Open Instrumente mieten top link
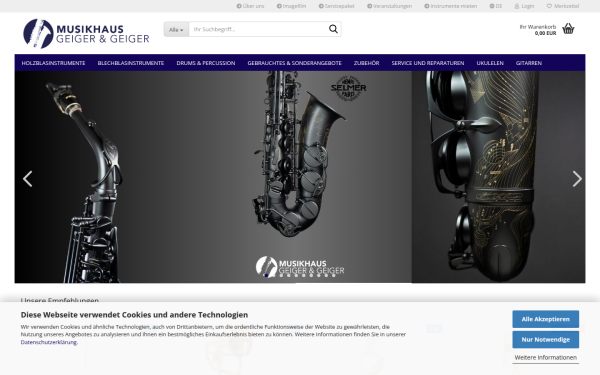Screen dimensions: 600x375 click(450, 6)
